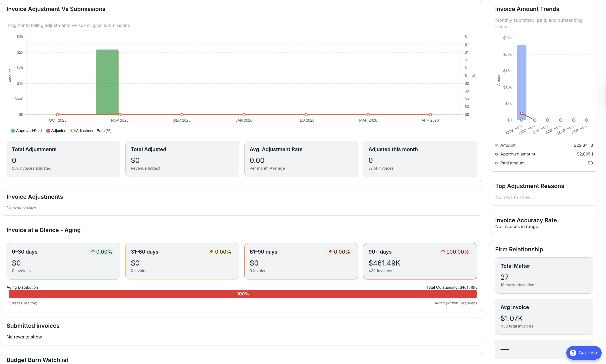Click the green NOV 2025 Approved/Paid bar
Screen dimensions: 606x364
click(x=107, y=82)
